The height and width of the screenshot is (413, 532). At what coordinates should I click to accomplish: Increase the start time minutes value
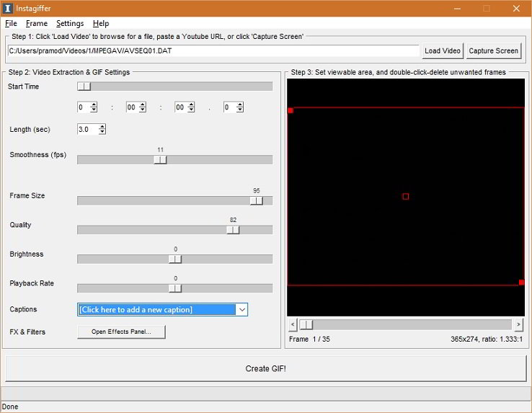click(143, 105)
